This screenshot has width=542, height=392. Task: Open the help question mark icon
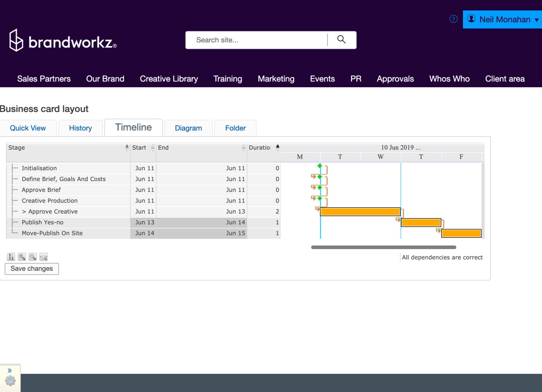click(454, 19)
